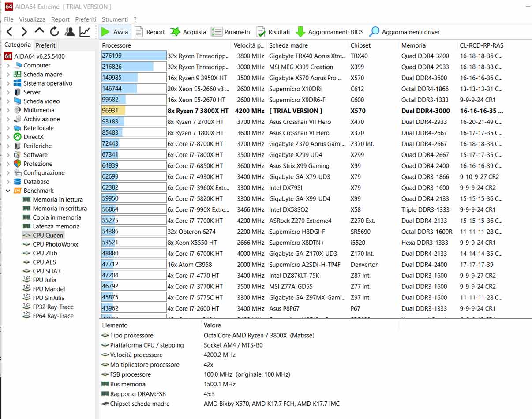Select CPU PhotoWorxx benchmark
The image size is (532, 419).
point(55,244)
